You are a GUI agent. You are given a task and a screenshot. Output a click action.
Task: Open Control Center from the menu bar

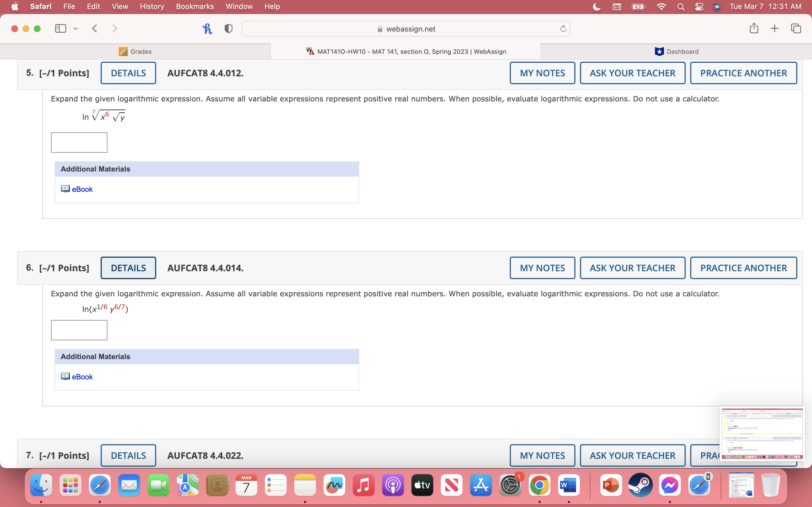point(699,6)
